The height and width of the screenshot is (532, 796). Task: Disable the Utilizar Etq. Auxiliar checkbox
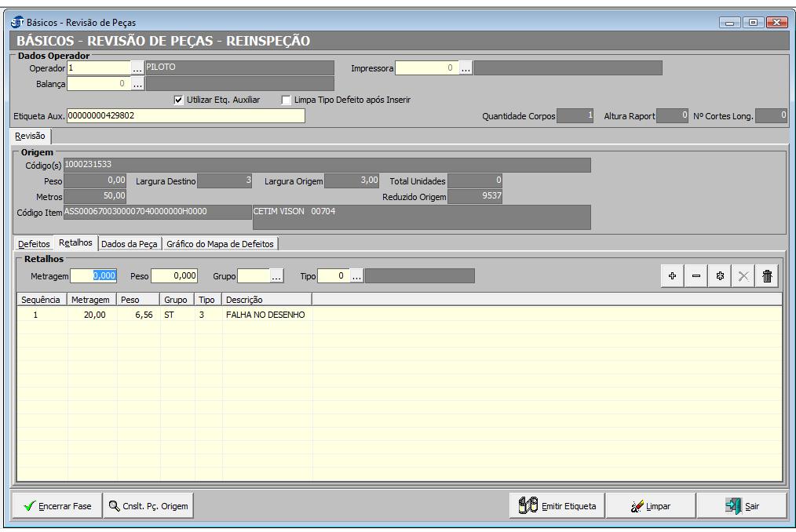(178, 100)
